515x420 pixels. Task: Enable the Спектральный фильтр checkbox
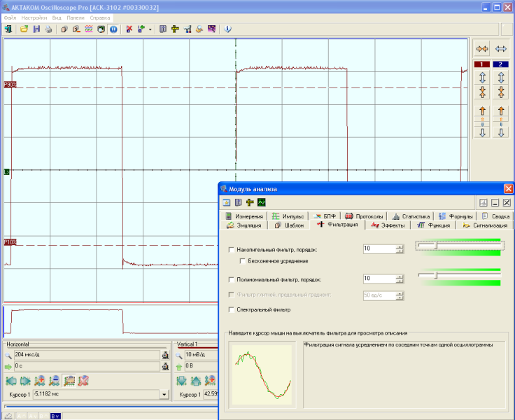[x=232, y=309]
